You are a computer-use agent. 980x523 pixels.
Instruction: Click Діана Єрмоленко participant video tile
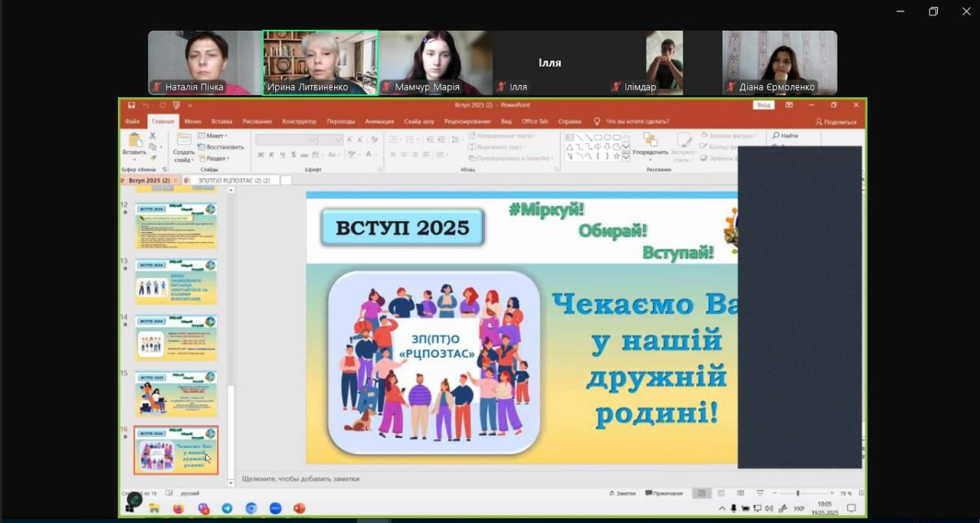[780, 63]
